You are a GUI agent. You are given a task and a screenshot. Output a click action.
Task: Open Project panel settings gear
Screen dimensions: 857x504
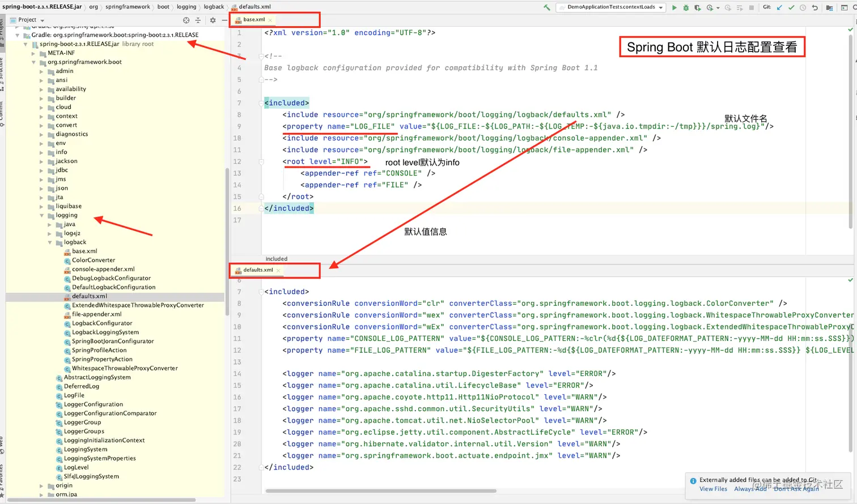(213, 20)
